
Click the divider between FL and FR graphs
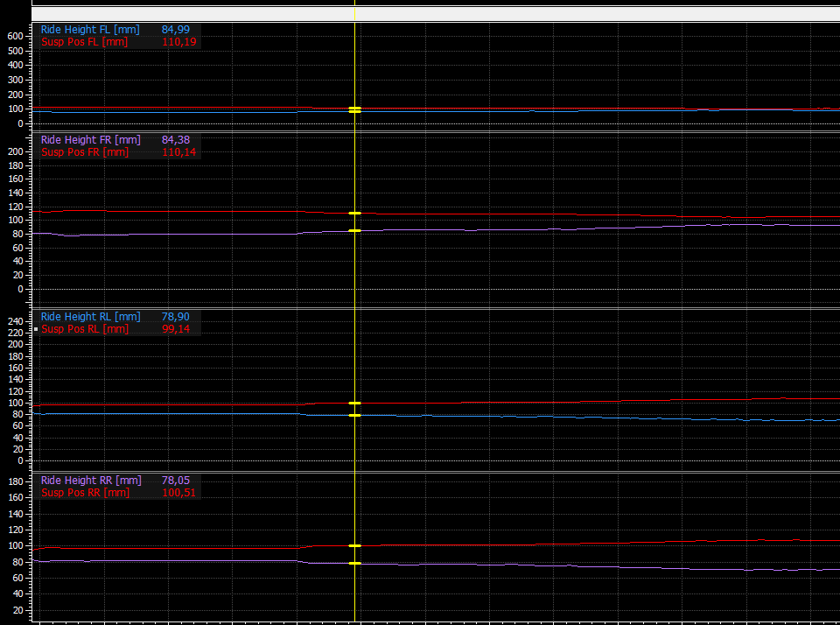436,131
